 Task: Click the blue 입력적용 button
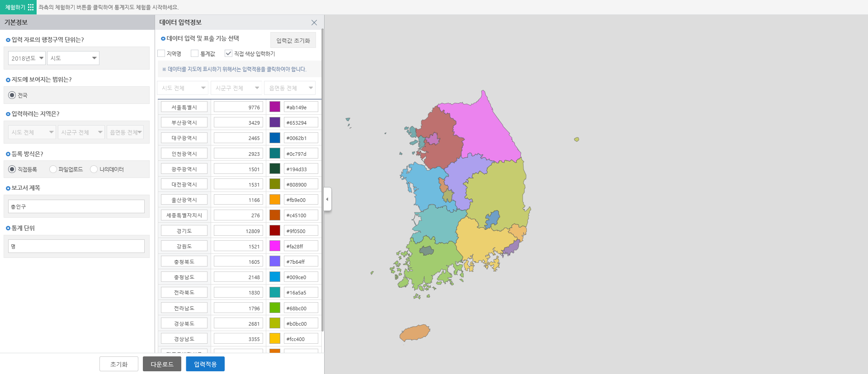205,364
